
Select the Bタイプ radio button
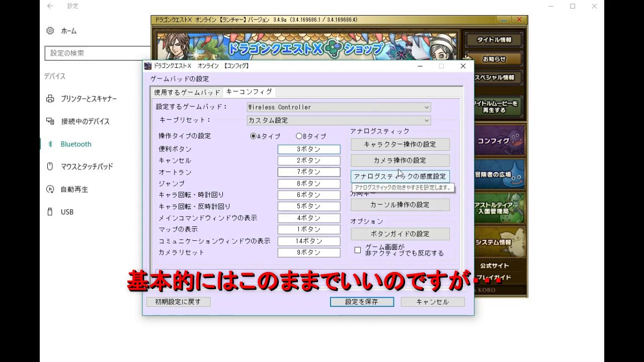coord(299,136)
